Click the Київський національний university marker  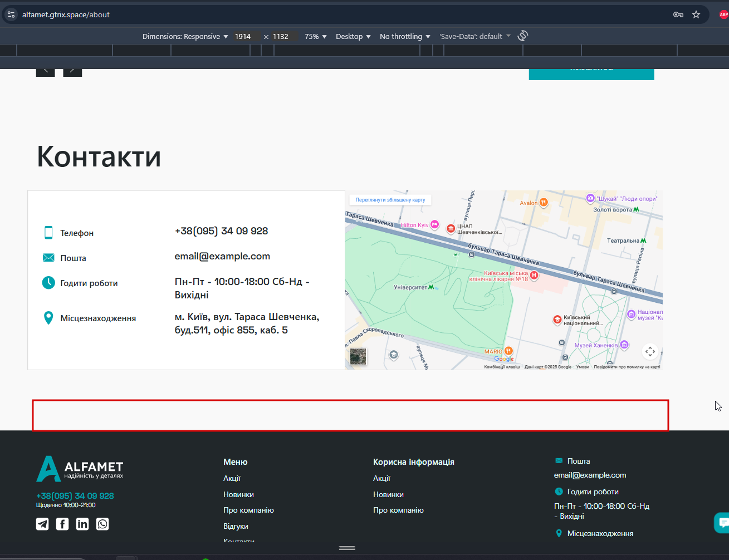coord(557,320)
